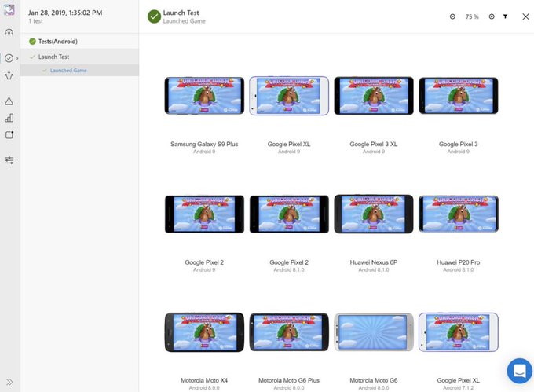Click the Huawei Nexus 6P device label

click(374, 262)
